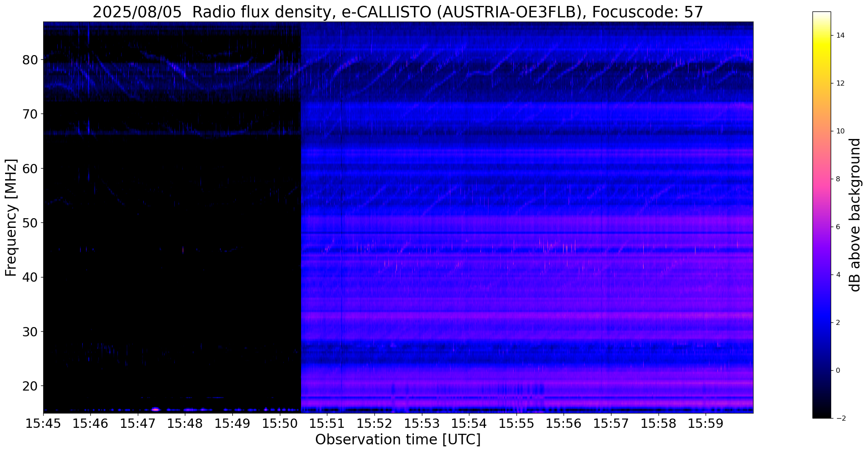Click the colorbar tick value 14
Screen dimensions: 868x452
click(840, 36)
